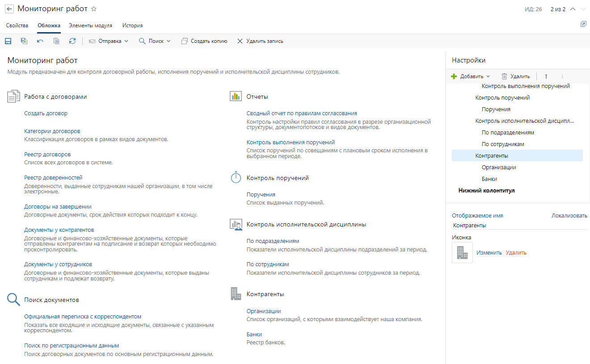Select Контроль поручений in the settings tree
590x364 pixels.
[x=502, y=98]
